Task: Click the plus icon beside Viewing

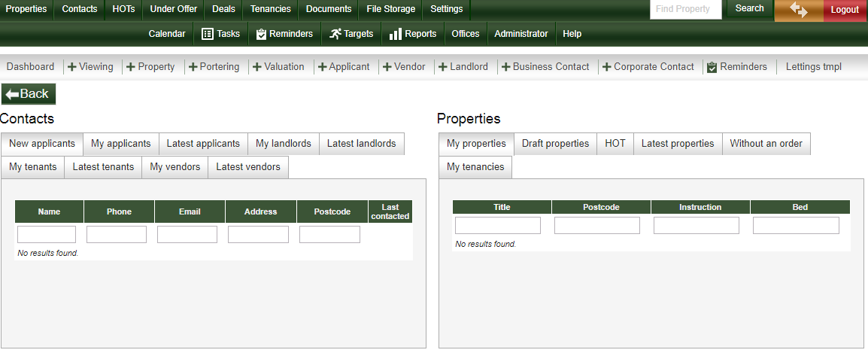Action: [72, 67]
